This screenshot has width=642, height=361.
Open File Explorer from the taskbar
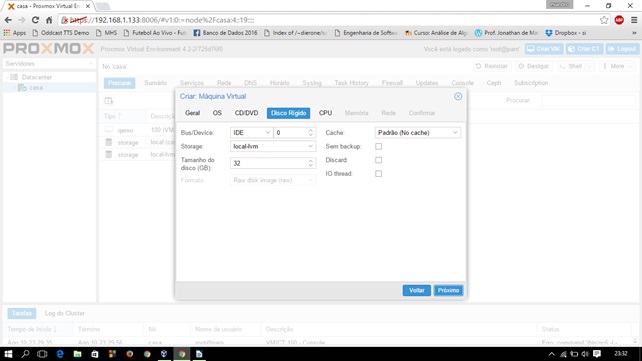coord(77,354)
